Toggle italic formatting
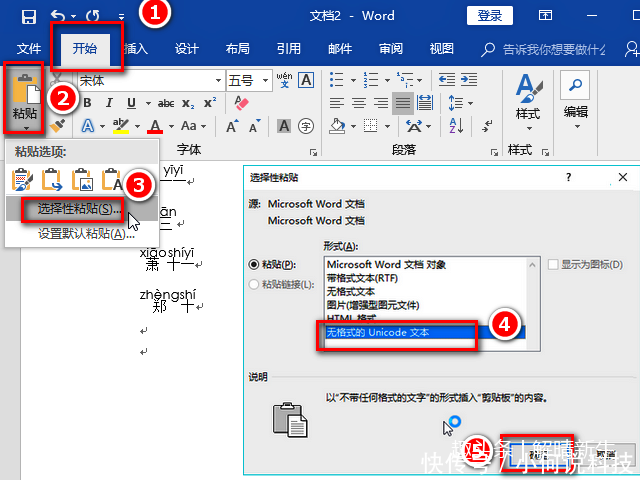640x480 pixels. click(x=109, y=103)
